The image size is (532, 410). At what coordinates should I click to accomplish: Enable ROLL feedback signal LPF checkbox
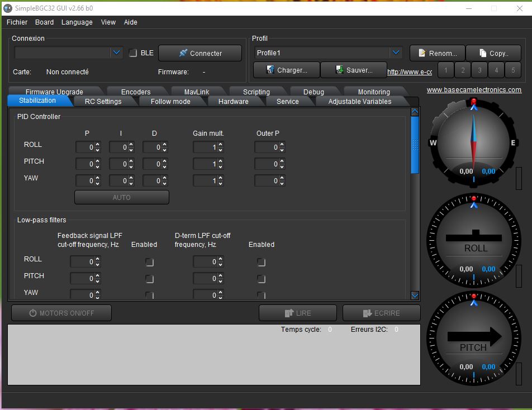pyautogui.click(x=149, y=262)
